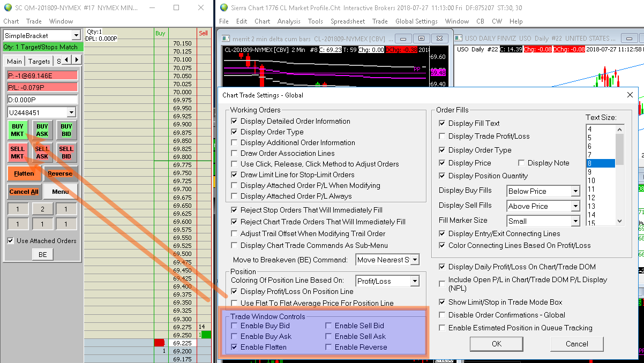Open the SimpleBracket dropdown
Viewport: 644px width, 363px height.
[76, 36]
